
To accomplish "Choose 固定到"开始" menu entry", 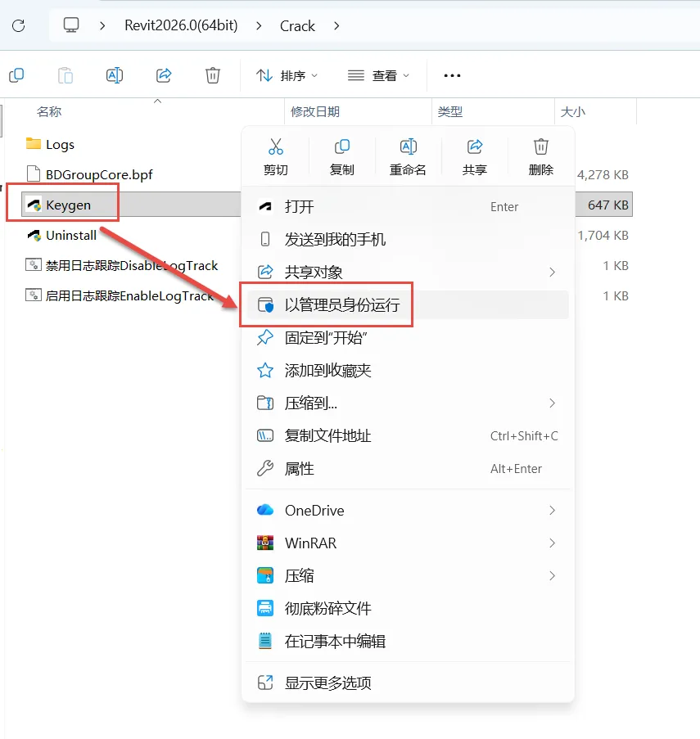I will [x=408, y=337].
